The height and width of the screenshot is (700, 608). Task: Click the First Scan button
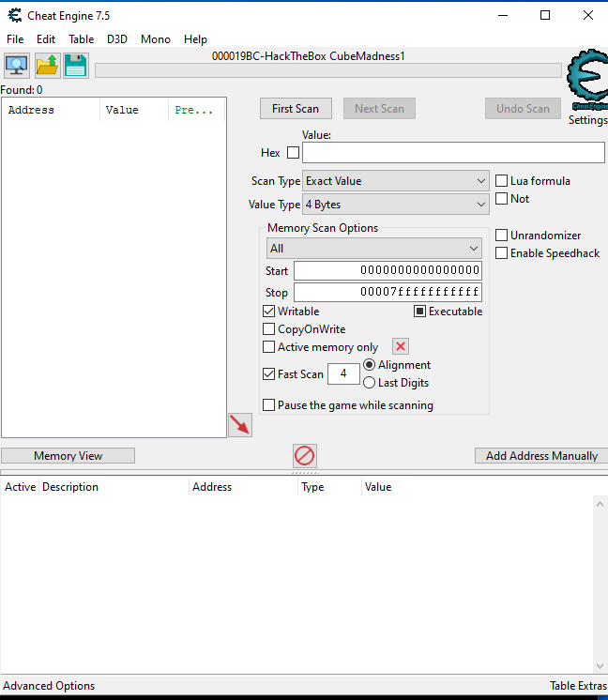click(296, 109)
